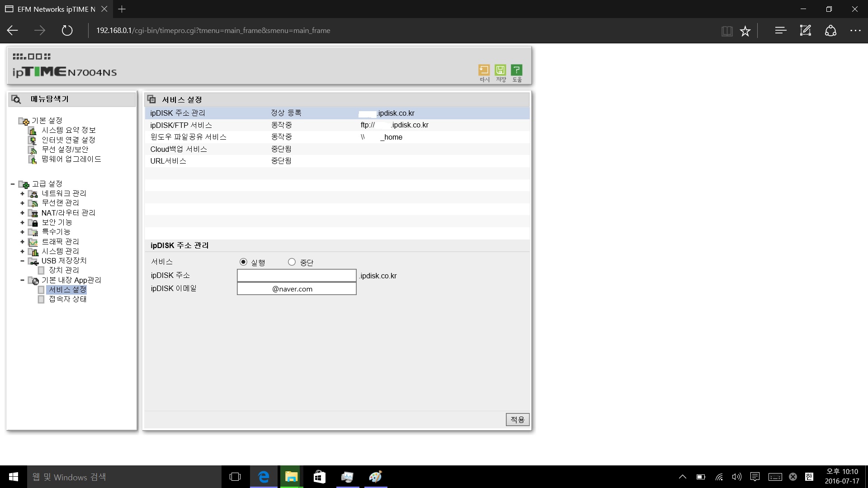Viewport: 868px width, 488px height.
Task: Open File Explorer from the taskbar
Action: (x=292, y=477)
